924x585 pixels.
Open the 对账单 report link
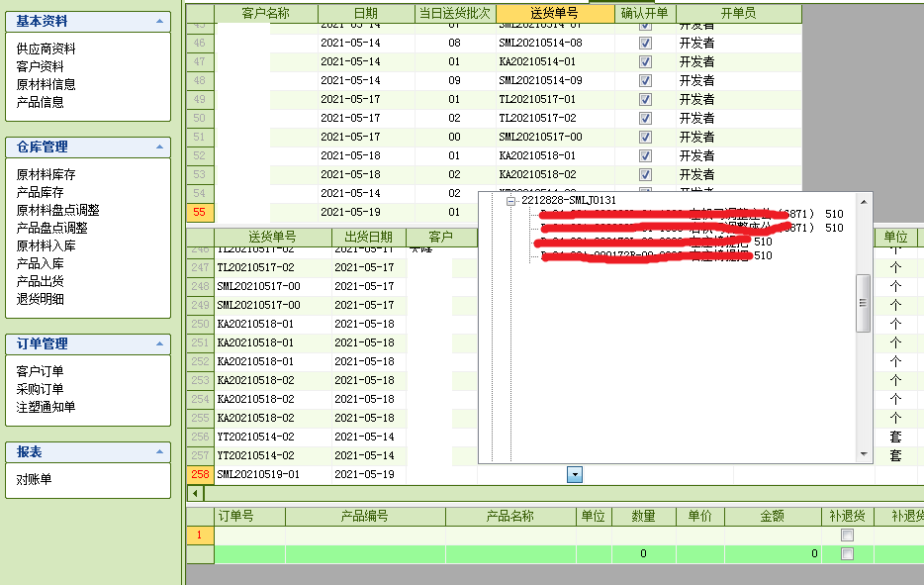tap(34, 479)
